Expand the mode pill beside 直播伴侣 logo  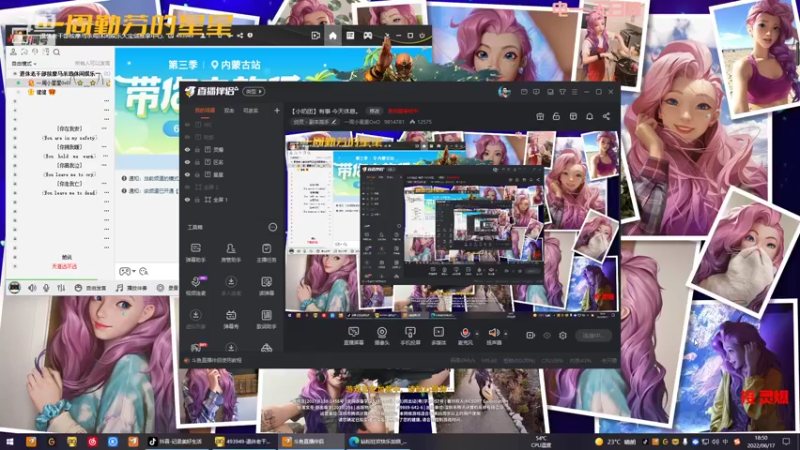[x=254, y=91]
